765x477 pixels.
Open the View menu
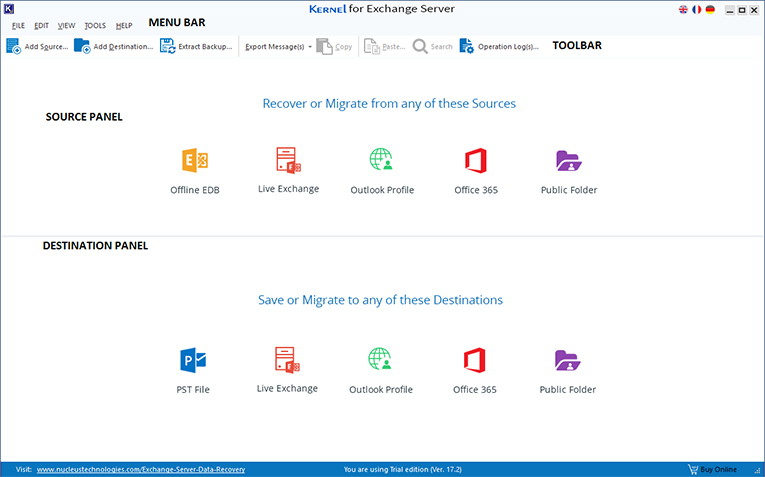coord(66,25)
